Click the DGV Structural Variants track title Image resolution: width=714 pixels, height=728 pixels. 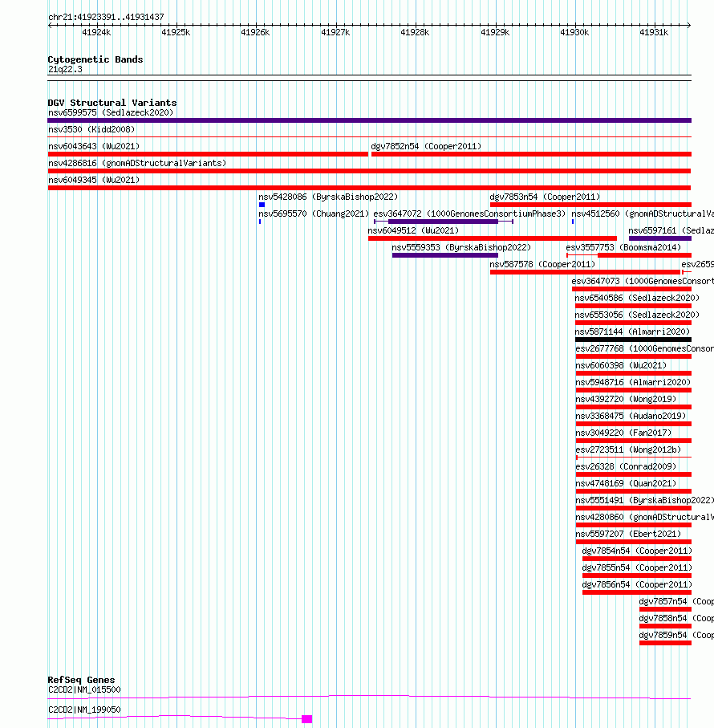point(112,103)
